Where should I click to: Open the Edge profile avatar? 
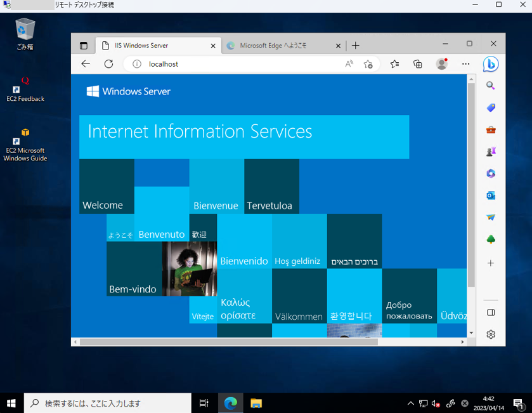pos(442,64)
